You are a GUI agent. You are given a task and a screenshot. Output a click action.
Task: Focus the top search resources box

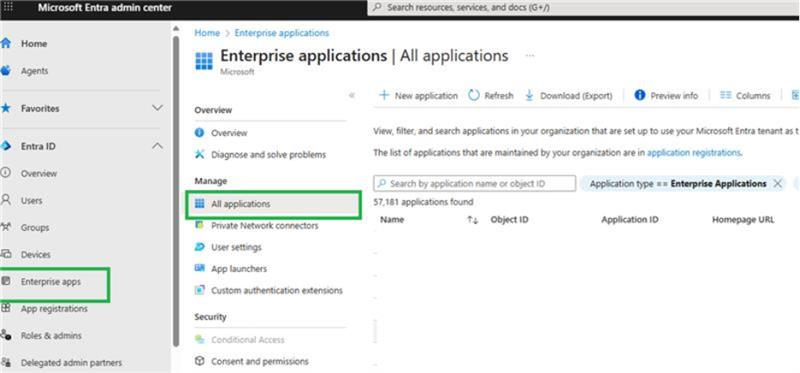point(584,8)
